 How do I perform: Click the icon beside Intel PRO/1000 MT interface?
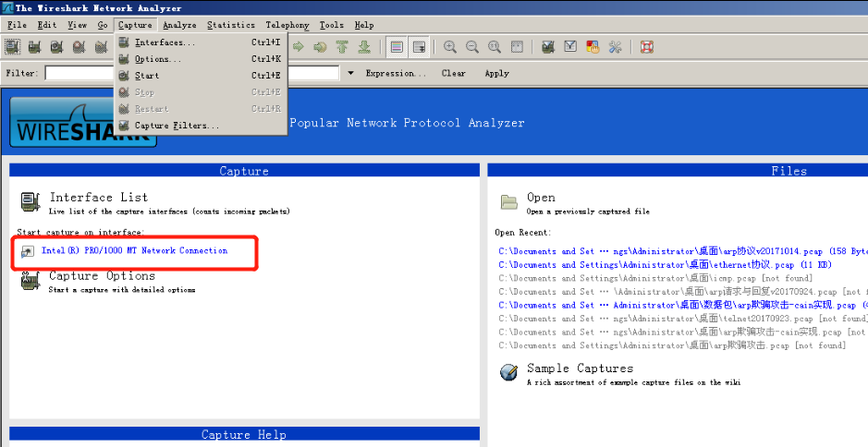click(x=27, y=252)
